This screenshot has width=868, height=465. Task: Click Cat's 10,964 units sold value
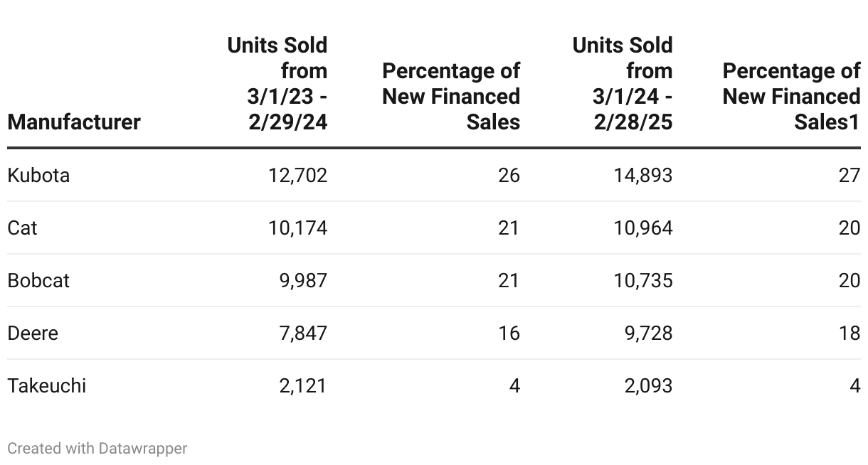pyautogui.click(x=643, y=228)
